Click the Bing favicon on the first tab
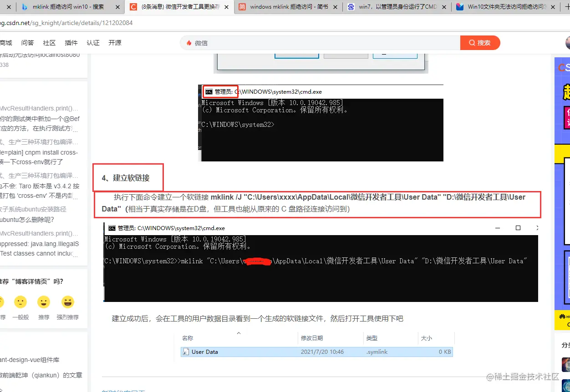The height and width of the screenshot is (392, 570). pyautogui.click(x=24, y=7)
